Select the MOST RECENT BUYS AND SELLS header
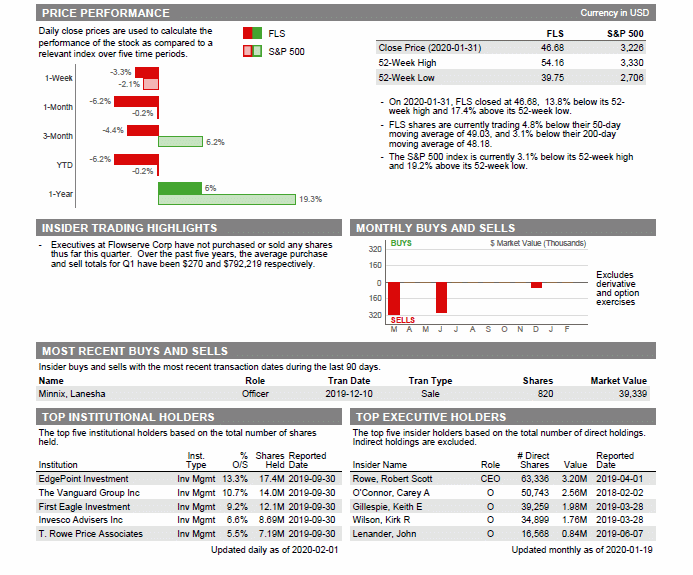This screenshot has height=575, width=693. coord(346,351)
